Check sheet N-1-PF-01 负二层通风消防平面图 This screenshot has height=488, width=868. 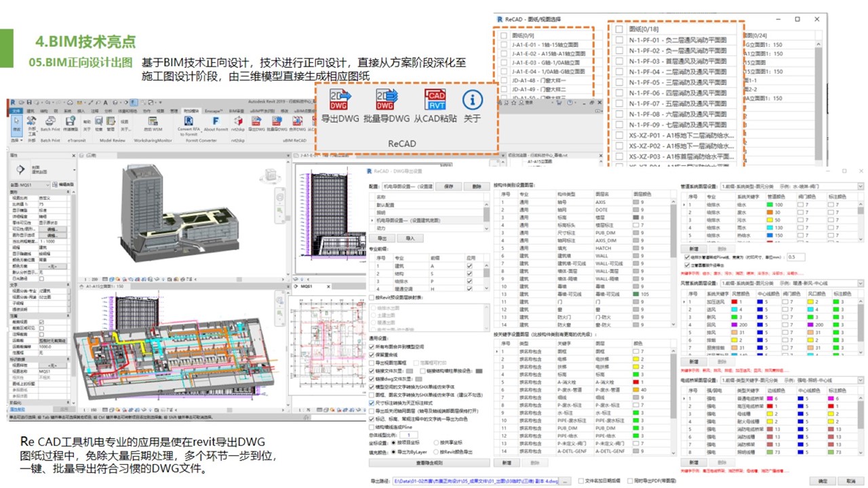click(620, 40)
